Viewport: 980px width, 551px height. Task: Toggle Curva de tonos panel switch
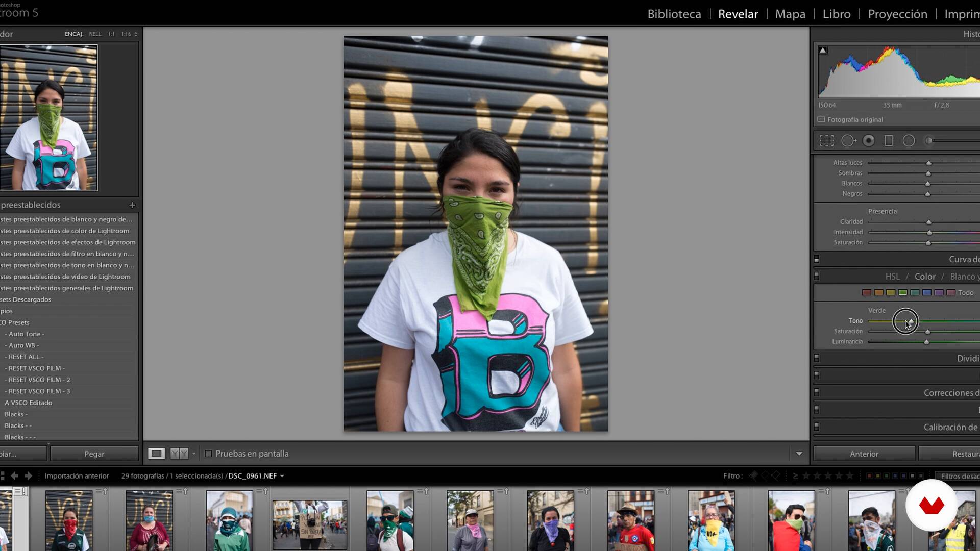point(817,260)
